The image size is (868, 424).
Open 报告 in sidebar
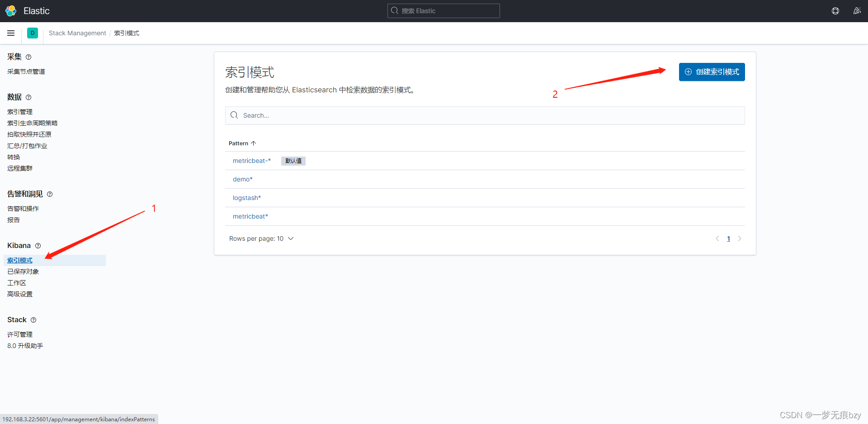click(14, 220)
